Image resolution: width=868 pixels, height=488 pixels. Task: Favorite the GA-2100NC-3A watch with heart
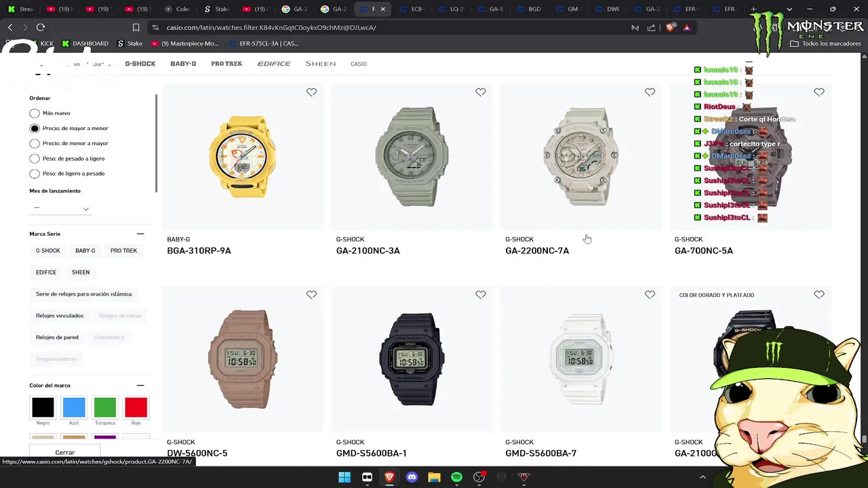[x=481, y=92]
